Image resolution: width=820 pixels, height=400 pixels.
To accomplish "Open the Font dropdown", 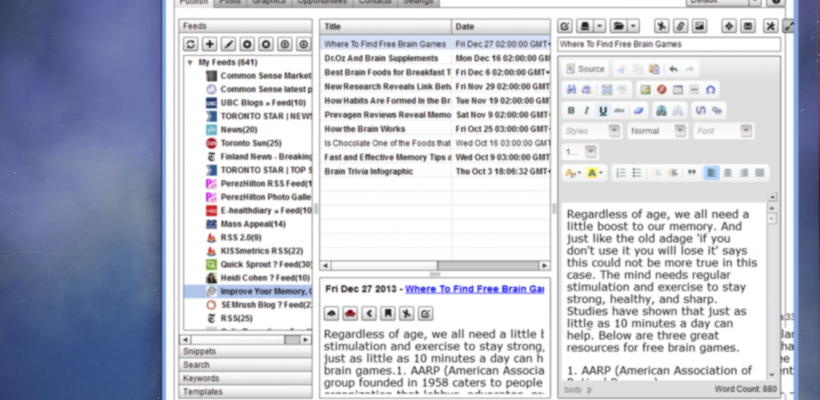I will [x=723, y=131].
